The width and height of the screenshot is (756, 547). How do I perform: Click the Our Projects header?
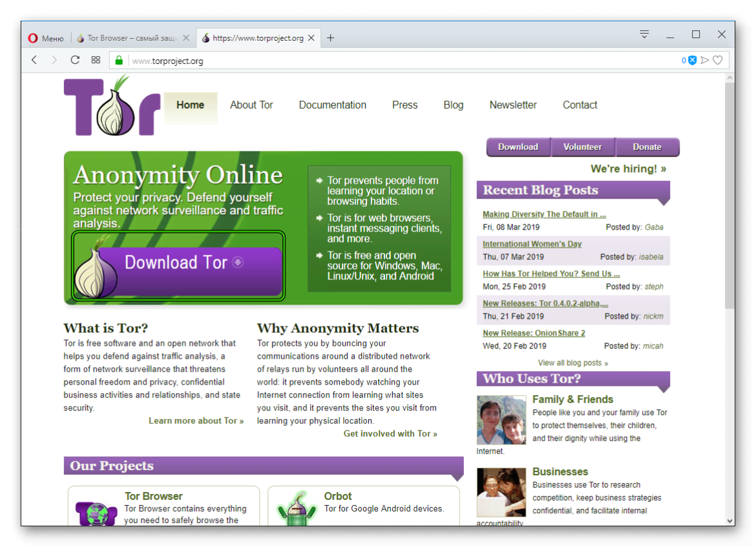264,466
